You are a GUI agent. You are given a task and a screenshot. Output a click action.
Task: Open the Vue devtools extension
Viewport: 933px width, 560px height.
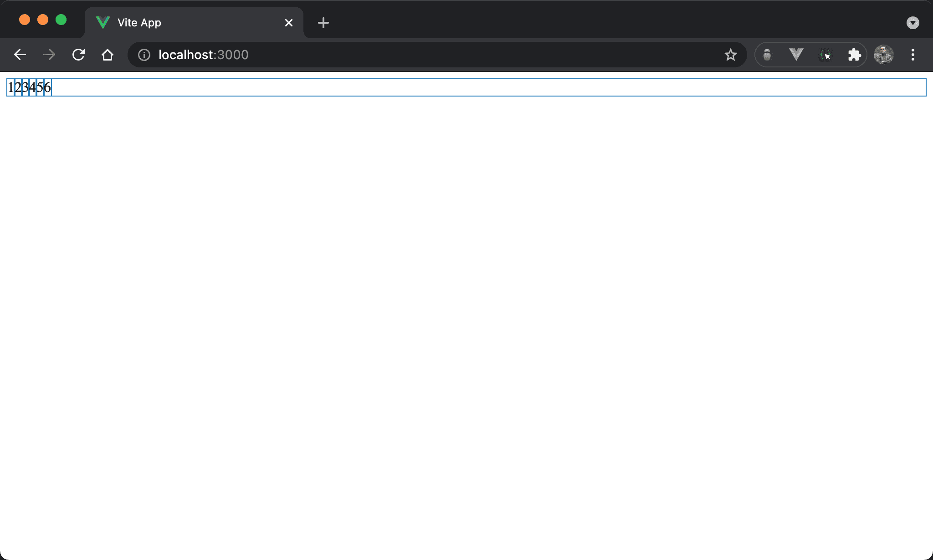coord(796,55)
